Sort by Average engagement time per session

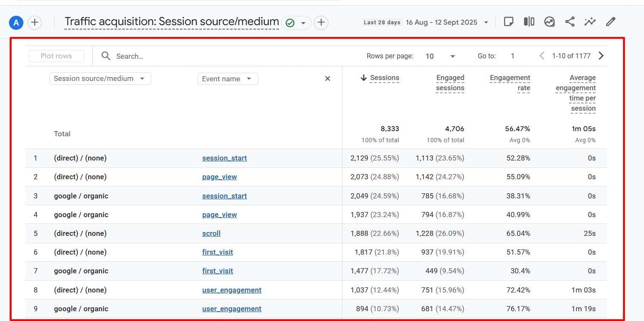(x=576, y=93)
